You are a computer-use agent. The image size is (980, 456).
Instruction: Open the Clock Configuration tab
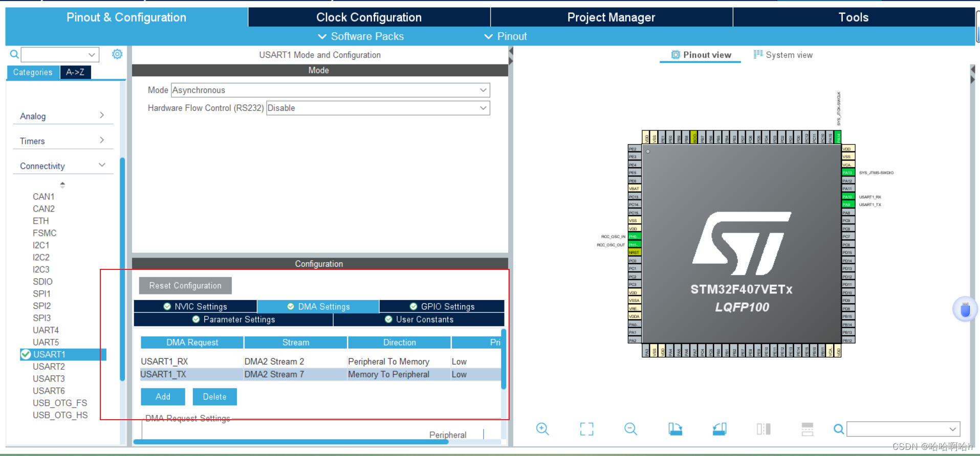pyautogui.click(x=368, y=17)
